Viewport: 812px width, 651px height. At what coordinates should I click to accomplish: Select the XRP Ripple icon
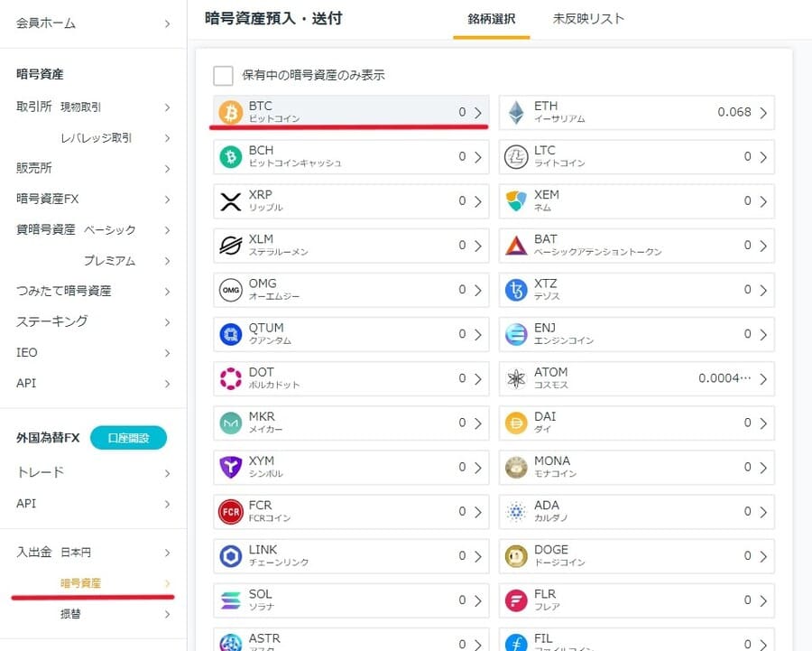click(x=228, y=200)
